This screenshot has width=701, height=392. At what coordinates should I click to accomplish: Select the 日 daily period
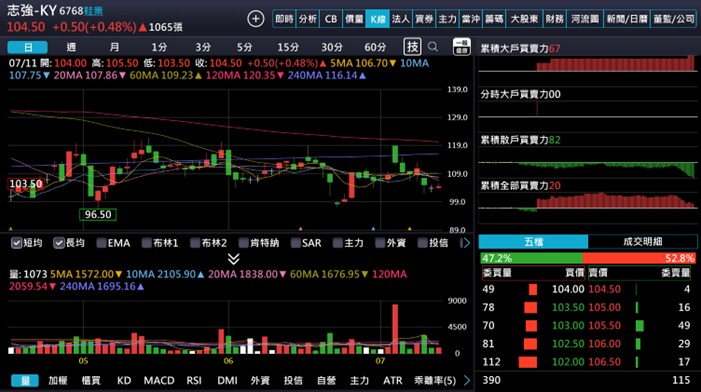[x=28, y=47]
